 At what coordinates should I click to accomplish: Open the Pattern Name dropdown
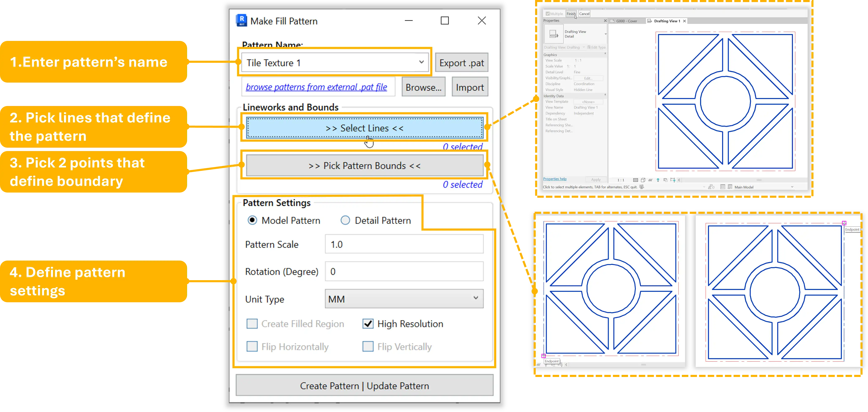421,62
